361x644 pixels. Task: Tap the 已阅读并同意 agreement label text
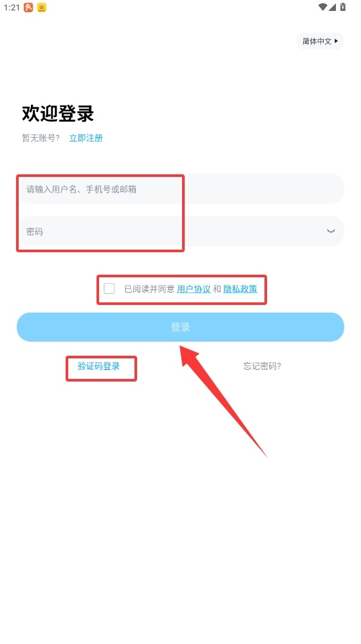tap(149, 289)
